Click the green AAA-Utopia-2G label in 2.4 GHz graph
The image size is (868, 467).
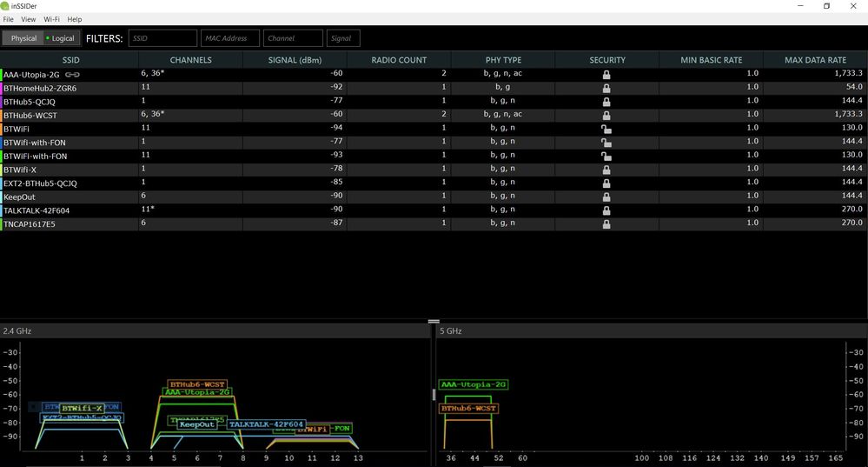click(197, 391)
